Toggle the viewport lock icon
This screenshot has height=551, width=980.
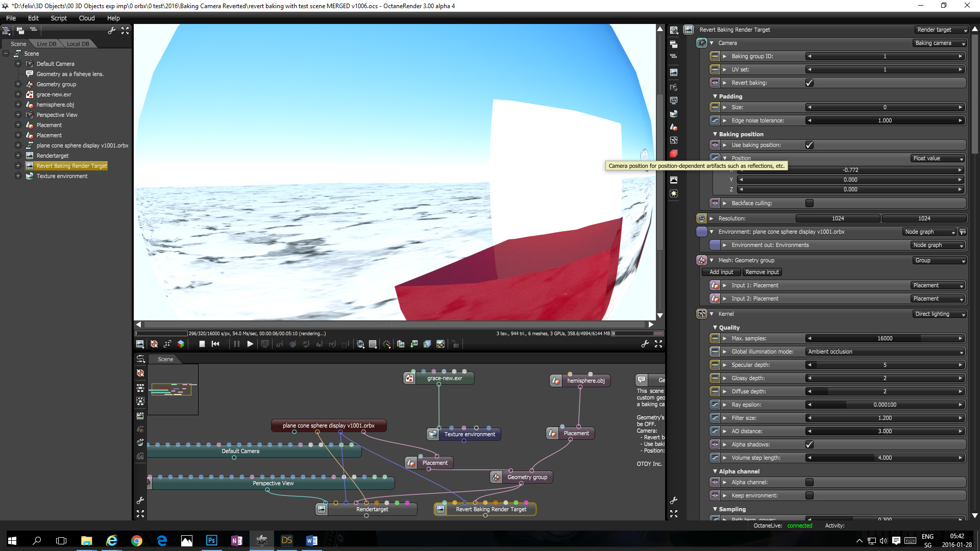coord(456,344)
